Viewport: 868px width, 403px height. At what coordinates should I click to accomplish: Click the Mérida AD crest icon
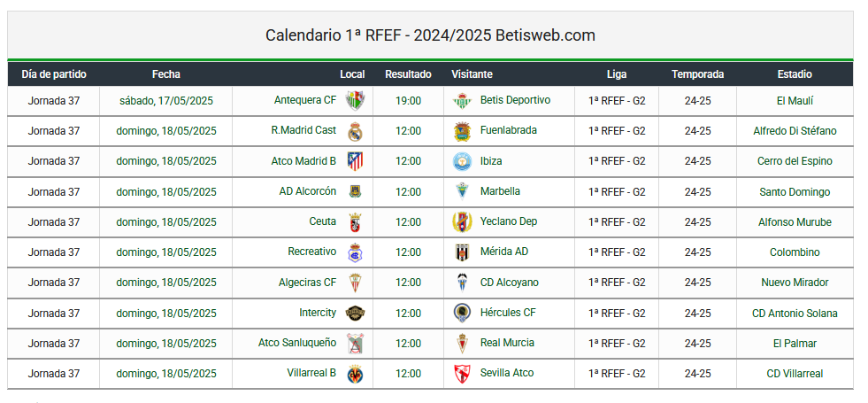[x=462, y=252]
